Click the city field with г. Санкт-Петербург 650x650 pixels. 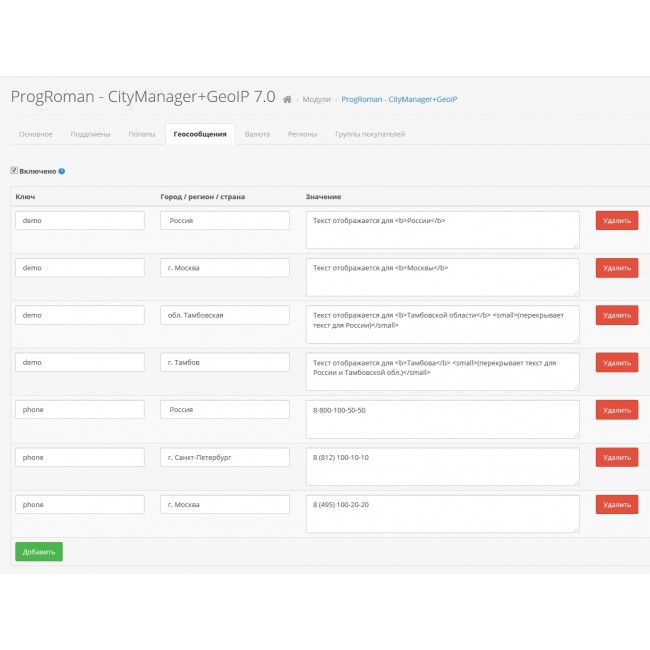[225, 457]
